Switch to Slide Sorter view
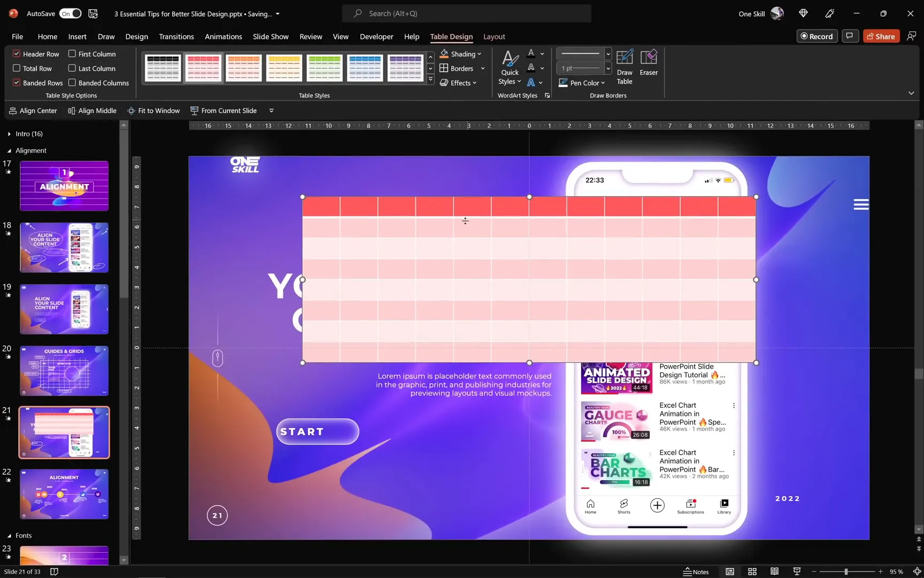 (x=752, y=572)
